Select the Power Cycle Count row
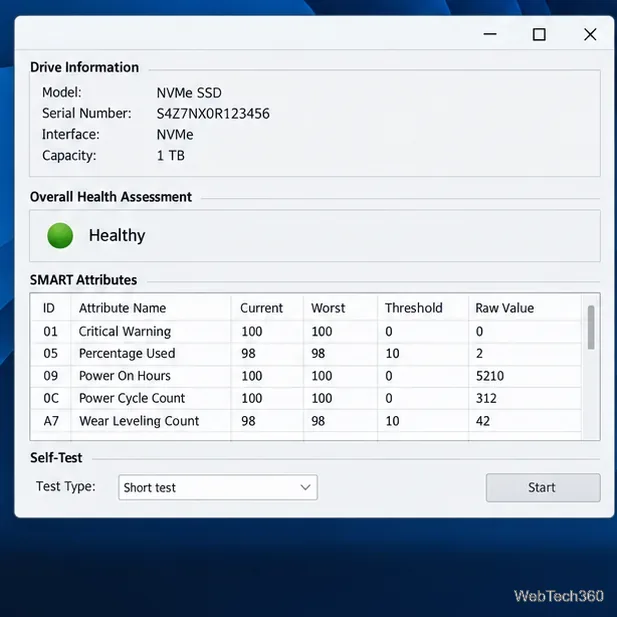The image size is (617, 617). 306,398
